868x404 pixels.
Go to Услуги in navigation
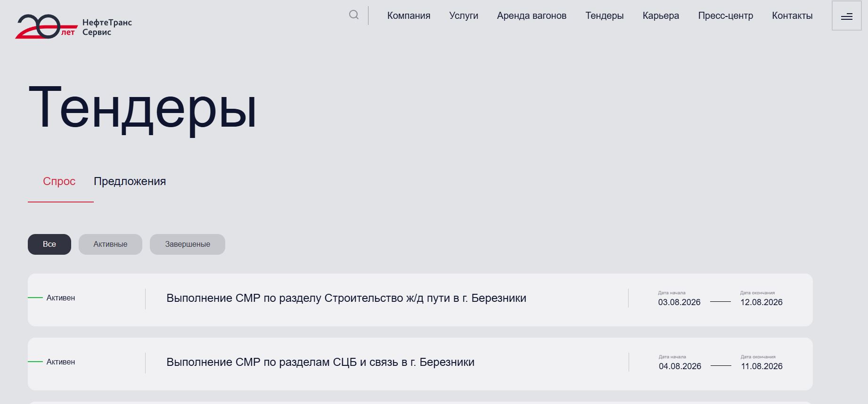464,16
